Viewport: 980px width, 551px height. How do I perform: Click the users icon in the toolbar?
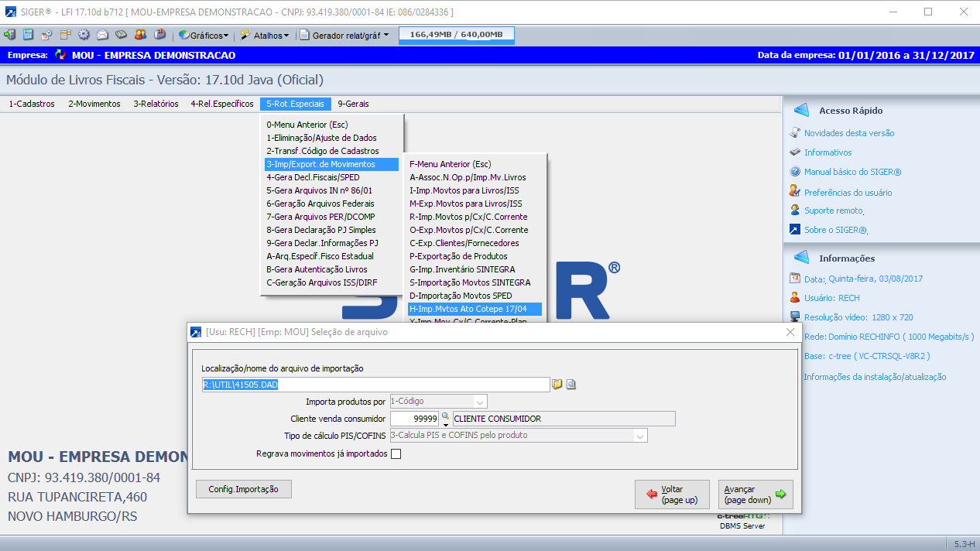(140, 35)
